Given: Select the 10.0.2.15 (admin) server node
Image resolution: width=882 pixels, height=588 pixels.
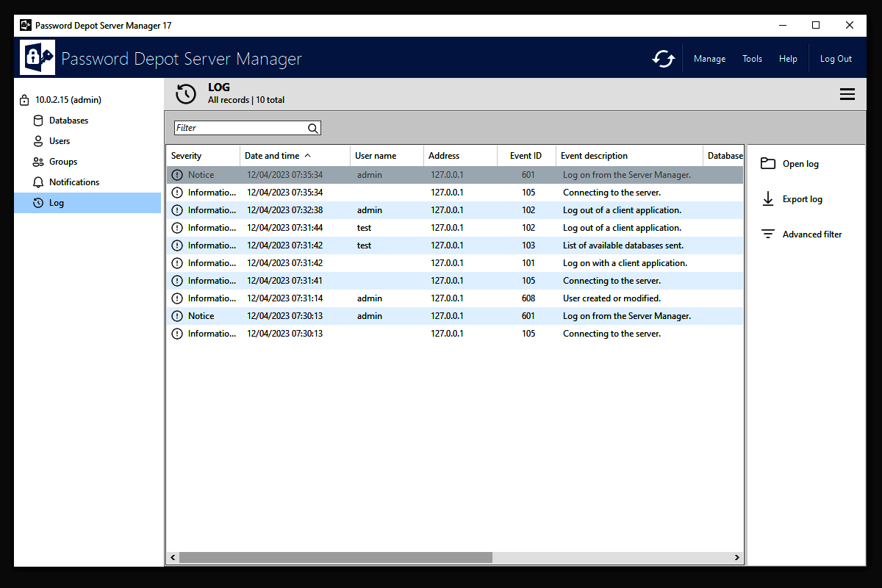Looking at the screenshot, I should (x=68, y=100).
